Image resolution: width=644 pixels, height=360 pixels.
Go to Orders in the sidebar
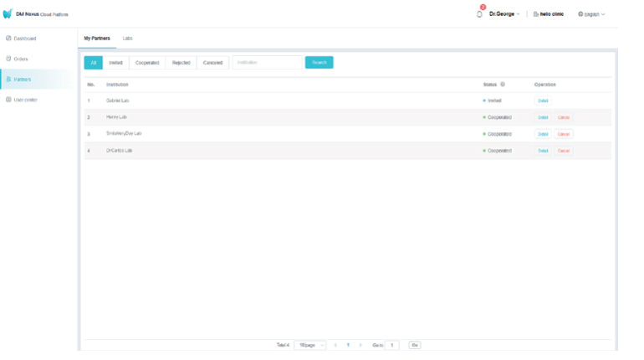21,59
